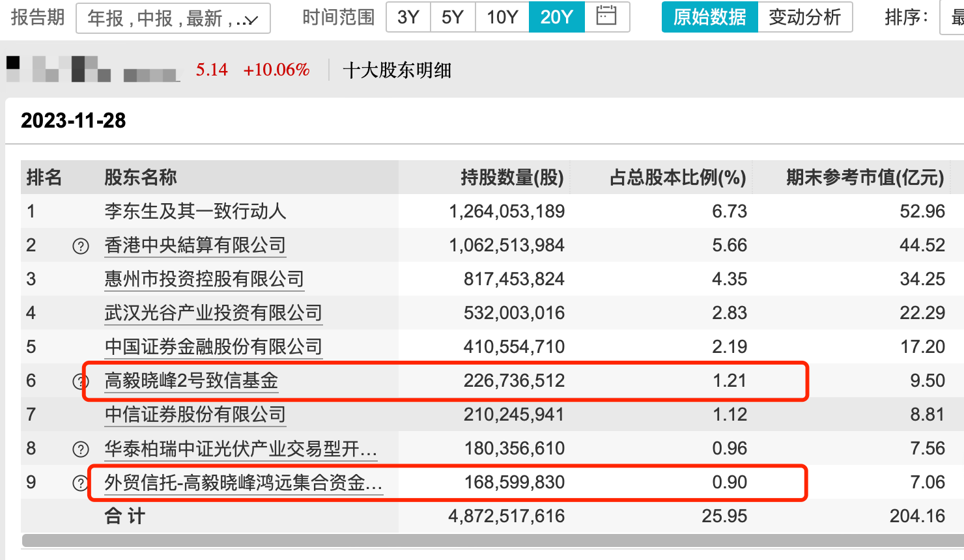This screenshot has height=560, width=964.
Task: Click the 期末参考市值(亿元) column header
Action: click(x=866, y=177)
